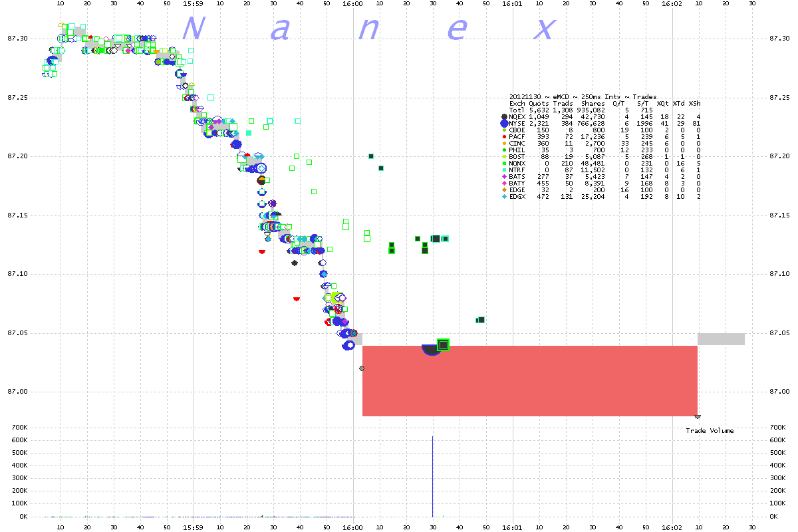Screen dimensions: 798x532
Task: Click the 'EDGX' exchange name
Action: click(x=517, y=197)
